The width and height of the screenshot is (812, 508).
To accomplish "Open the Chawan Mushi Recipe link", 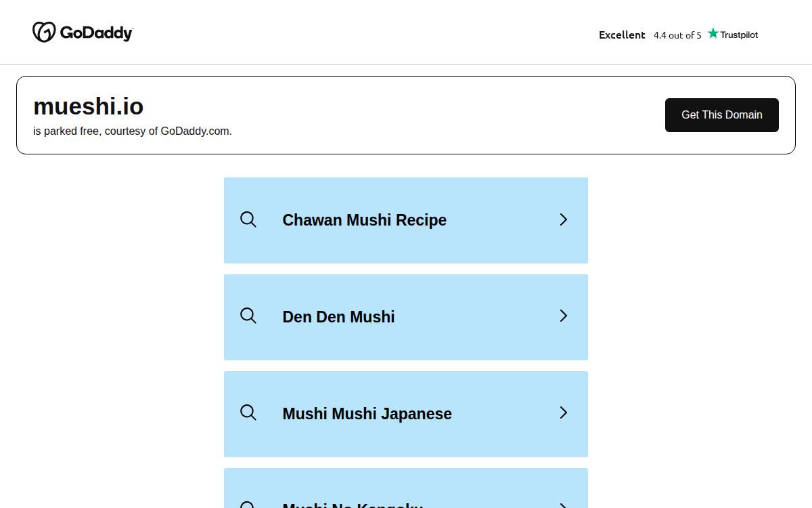I will click(406, 220).
